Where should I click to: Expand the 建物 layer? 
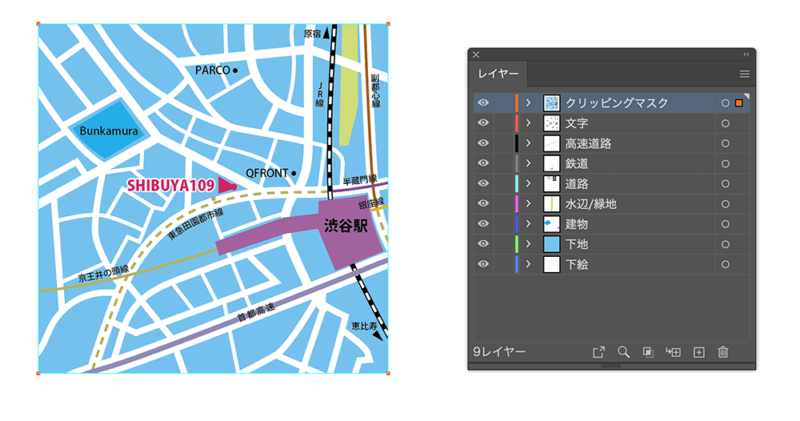[529, 224]
